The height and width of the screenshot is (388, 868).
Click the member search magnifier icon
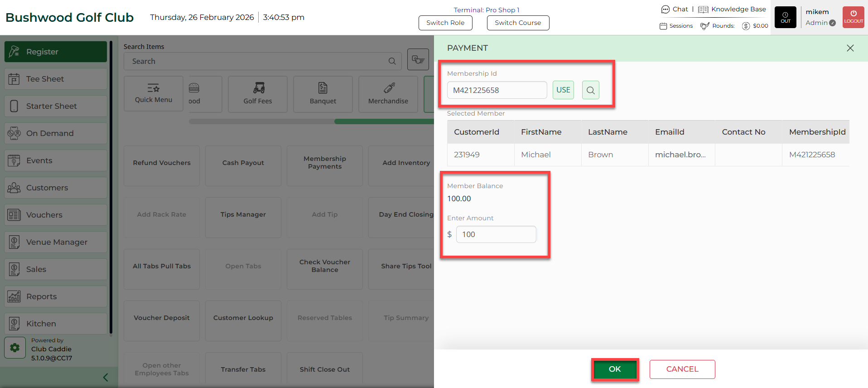[x=590, y=90]
